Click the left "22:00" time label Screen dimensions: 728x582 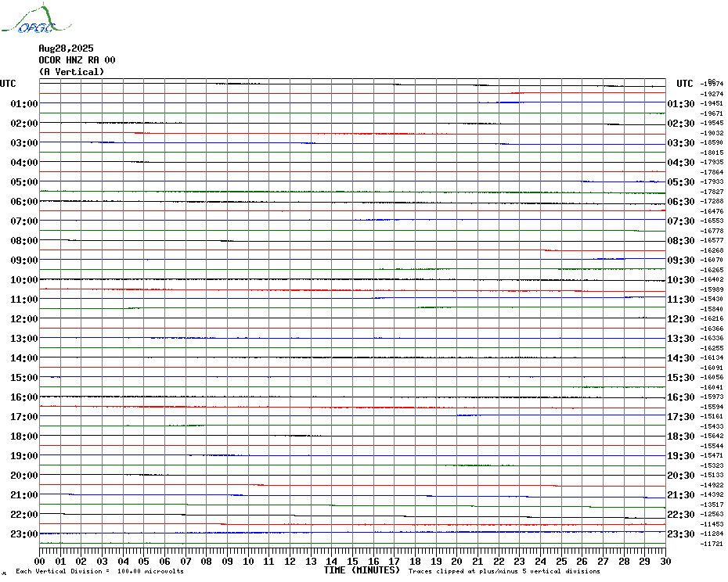[x=24, y=515]
